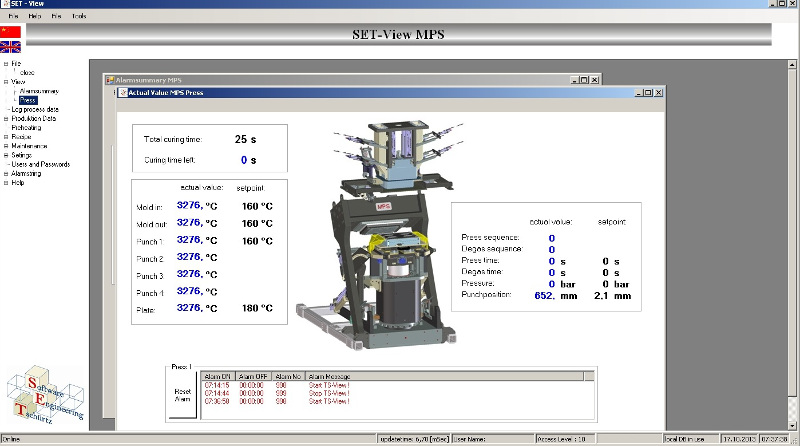Switch language with the Chinese flag icon

pyautogui.click(x=10, y=32)
